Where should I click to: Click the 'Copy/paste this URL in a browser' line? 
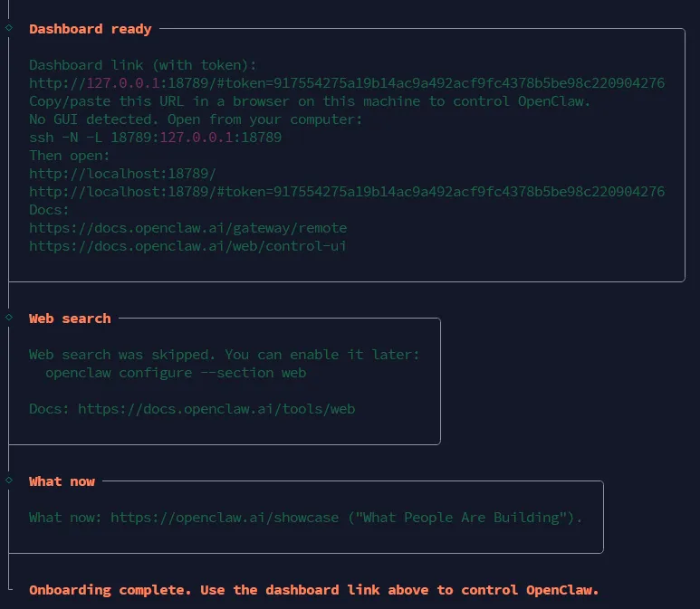click(x=310, y=101)
